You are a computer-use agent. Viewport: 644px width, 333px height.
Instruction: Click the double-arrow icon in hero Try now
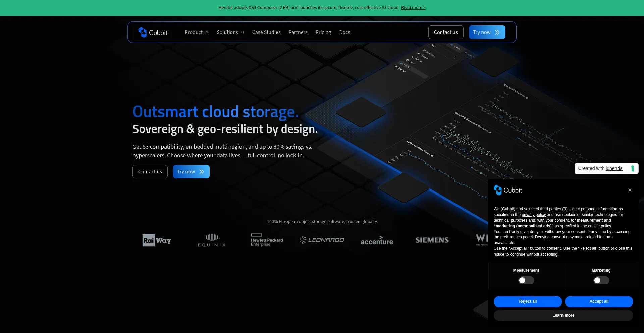202,172
